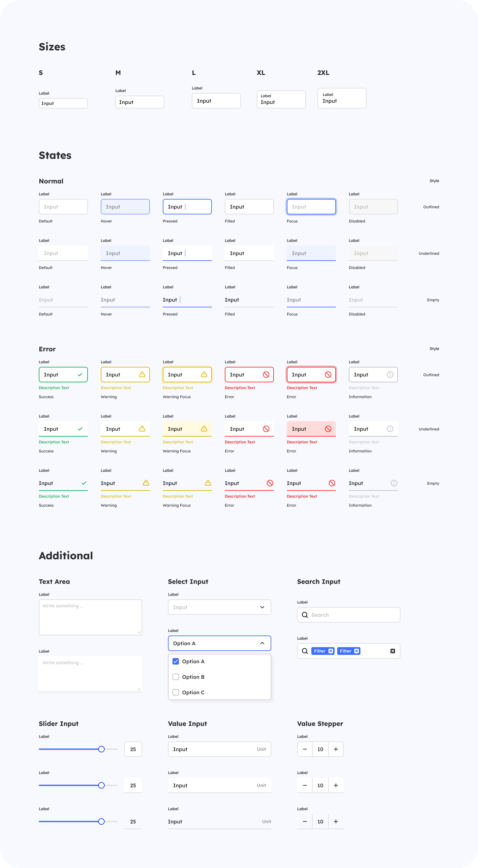Click warning triangle in outlined Warning input
Screen dimensions: 478x868
(142, 374)
